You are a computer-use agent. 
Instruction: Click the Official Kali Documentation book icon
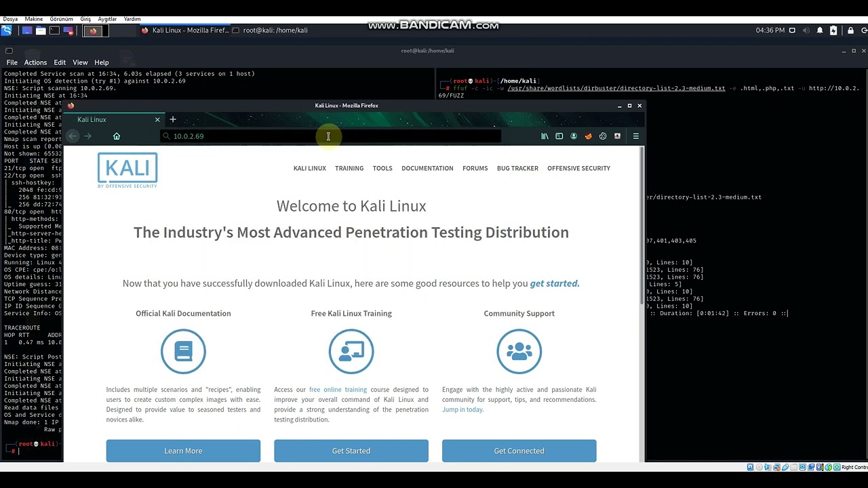coord(183,351)
